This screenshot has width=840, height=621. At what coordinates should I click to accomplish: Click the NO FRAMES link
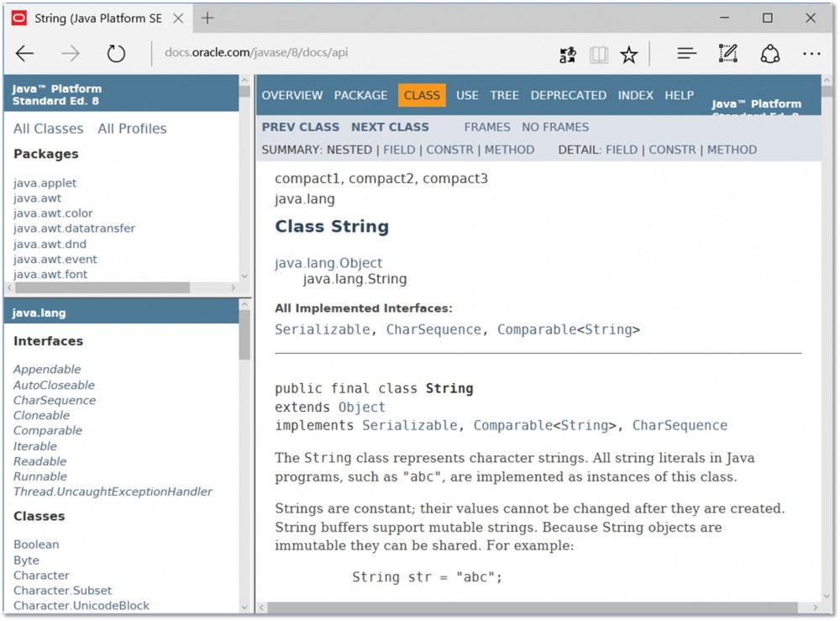pos(555,127)
